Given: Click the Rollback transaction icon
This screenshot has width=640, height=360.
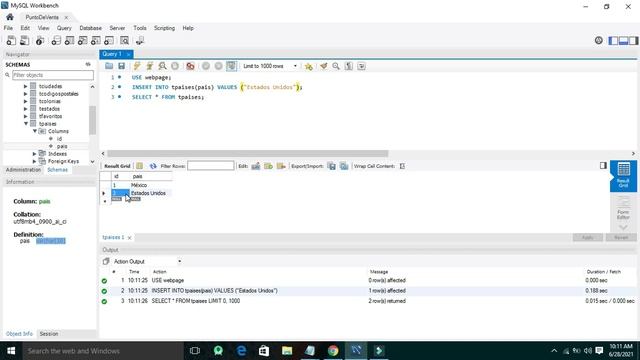Looking at the screenshot, I should [218, 66].
